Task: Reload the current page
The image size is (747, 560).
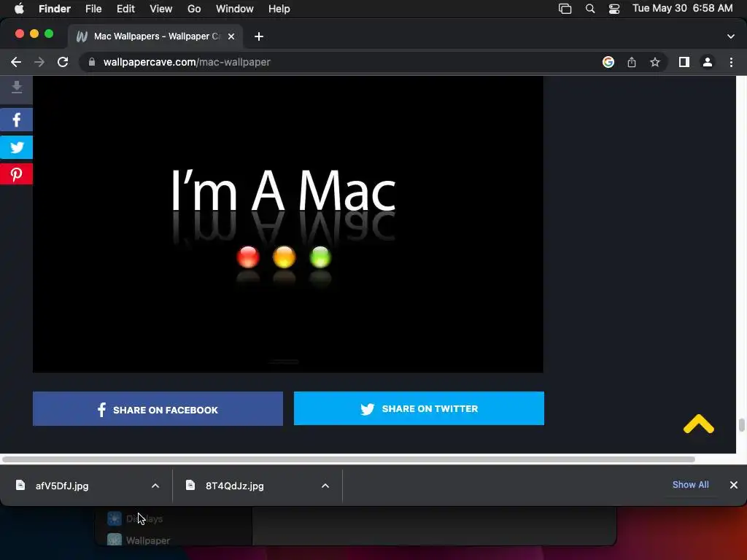Action: [63, 63]
